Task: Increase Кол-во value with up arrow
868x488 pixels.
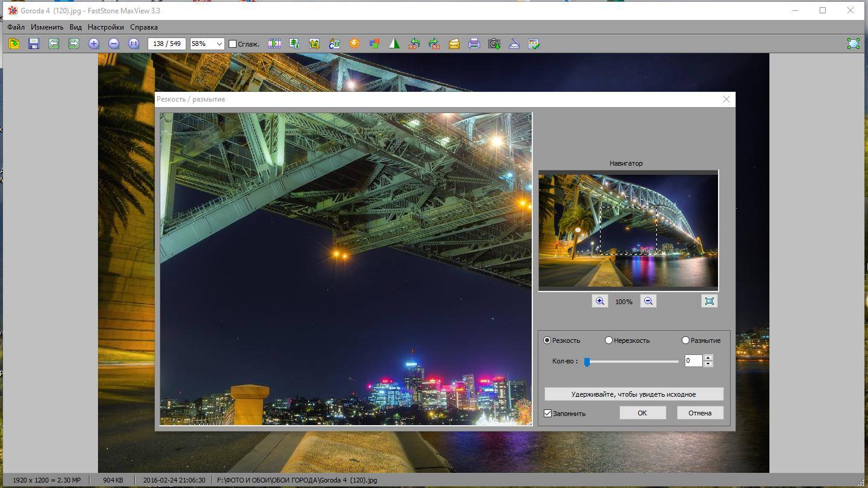Action: [708, 357]
